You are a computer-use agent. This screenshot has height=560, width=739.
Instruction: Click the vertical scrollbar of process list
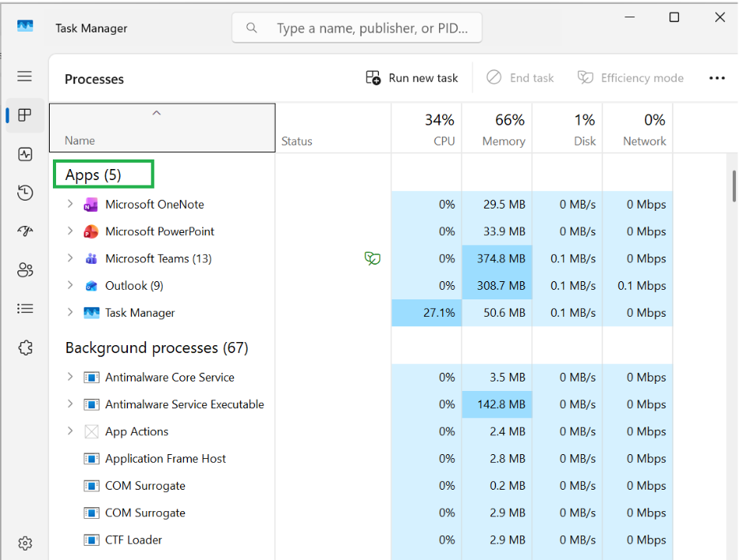coord(733,186)
